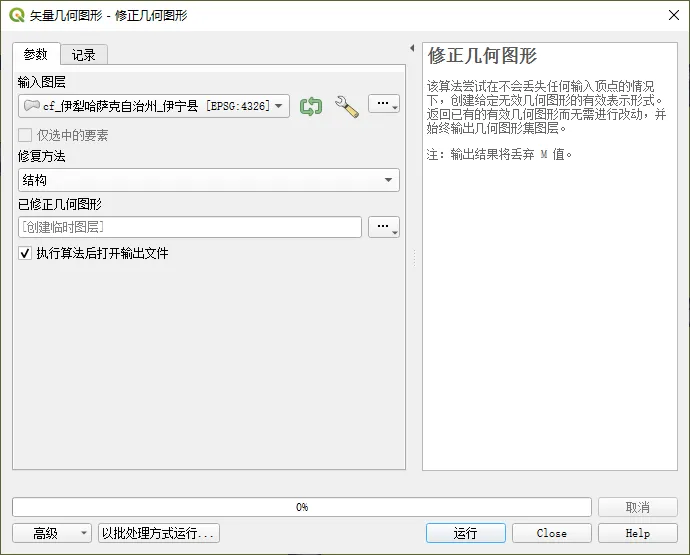The height and width of the screenshot is (555, 690).
Task: Open the 输入图层 layer dropdown
Action: [154, 106]
